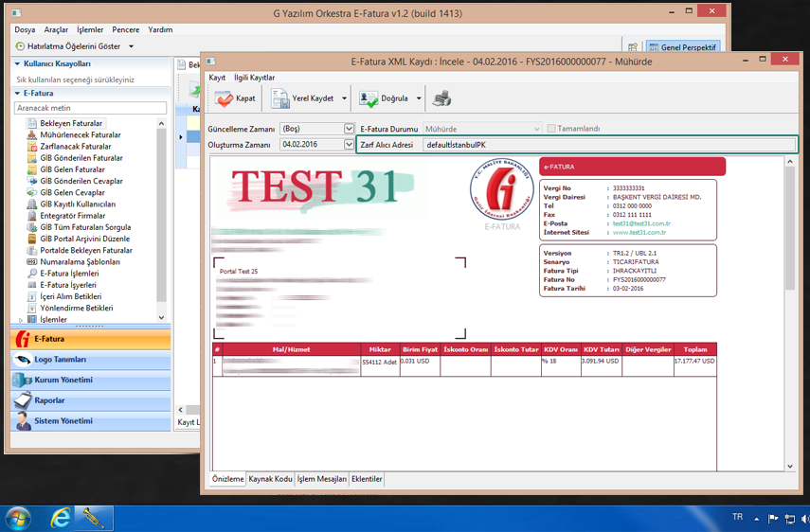Click the invoice preview vertical scrollbar
Screen dimensions: 810x532
tap(790, 313)
